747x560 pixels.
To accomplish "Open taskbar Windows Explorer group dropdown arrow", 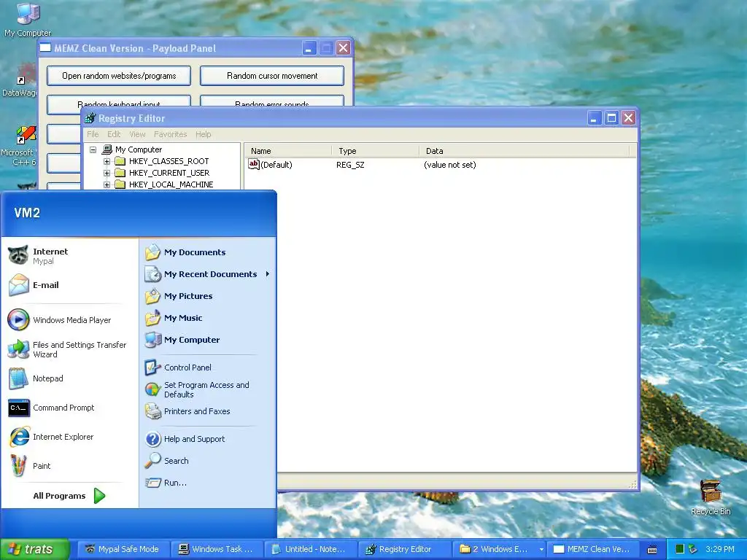I will pos(541,550).
